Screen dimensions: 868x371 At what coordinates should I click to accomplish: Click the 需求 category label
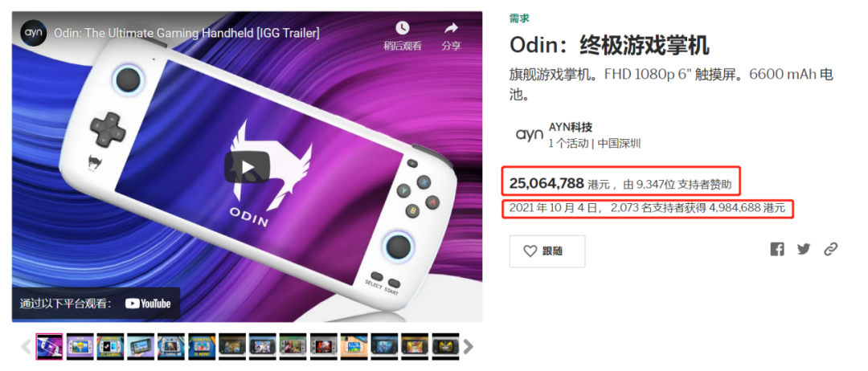pyautogui.click(x=519, y=18)
